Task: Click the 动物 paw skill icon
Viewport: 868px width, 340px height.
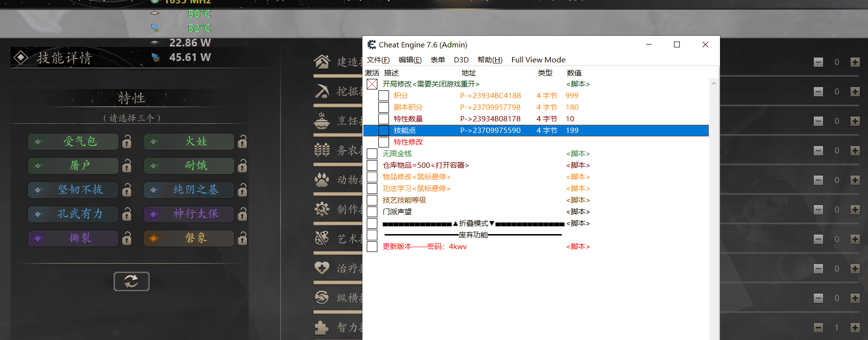Action: pyautogui.click(x=322, y=179)
